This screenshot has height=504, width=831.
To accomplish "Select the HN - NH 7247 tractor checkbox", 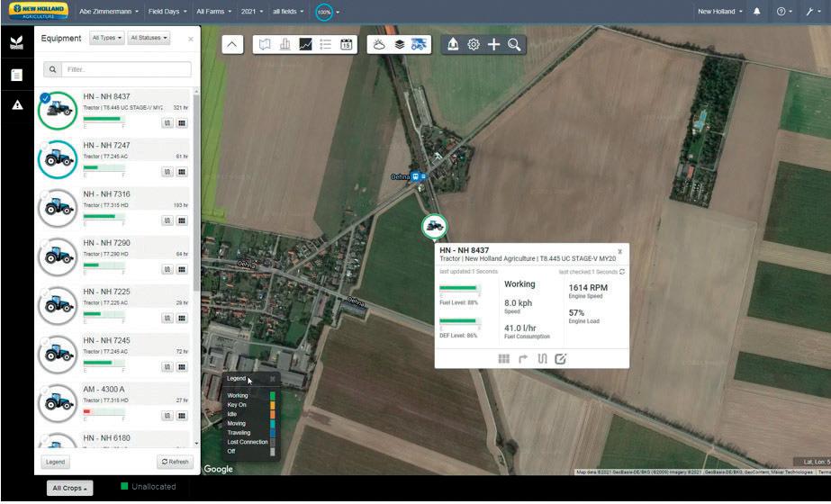I will click(45, 145).
